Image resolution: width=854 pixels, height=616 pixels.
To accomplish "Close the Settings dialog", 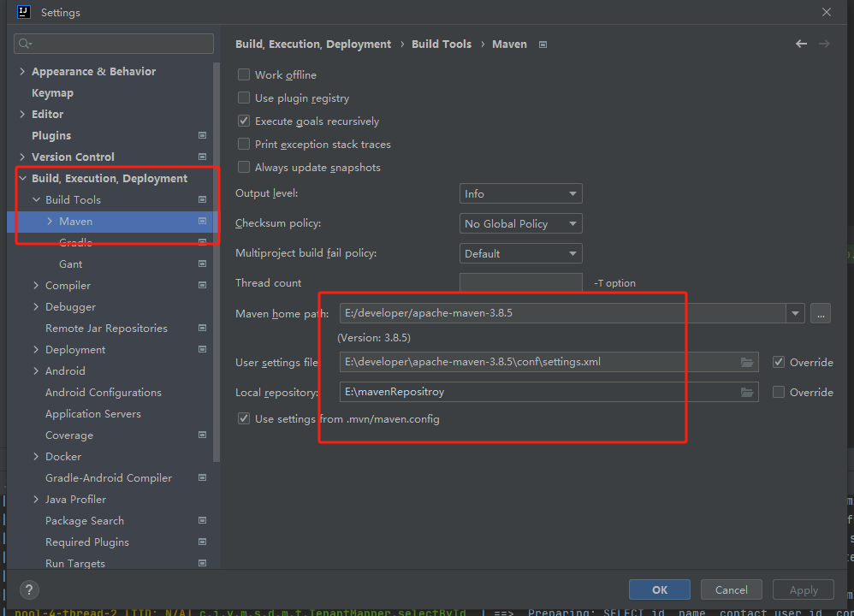I will point(827,12).
